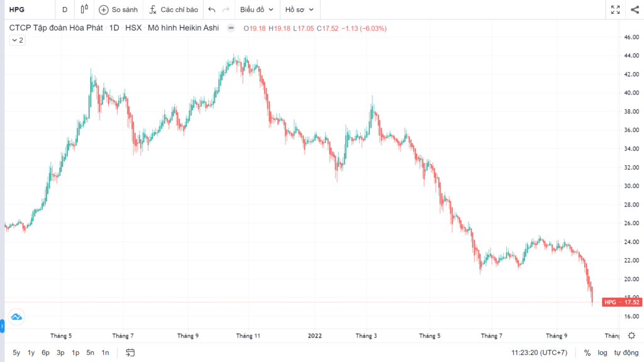Click the blue cloud logo button
The height and width of the screenshot is (362, 644).
pos(16,317)
